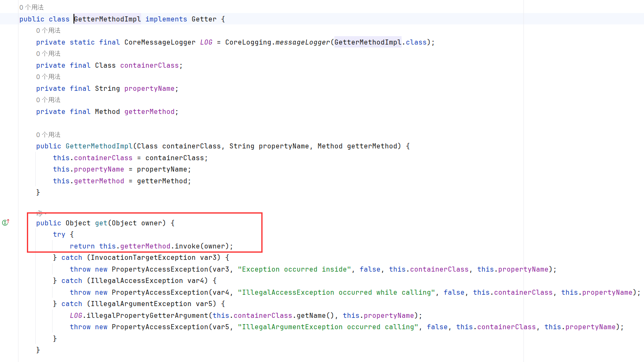Click the CoreMessageLogger type name
The height and width of the screenshot is (362, 644).
coord(160,42)
